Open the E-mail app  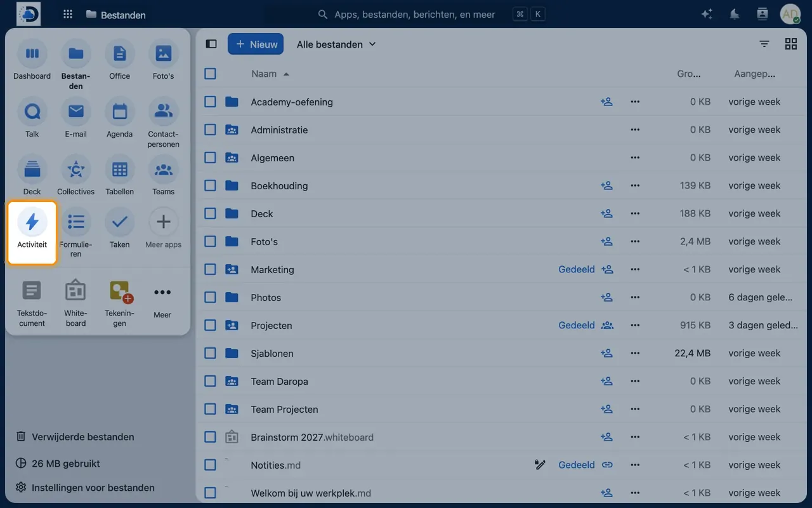(75, 118)
